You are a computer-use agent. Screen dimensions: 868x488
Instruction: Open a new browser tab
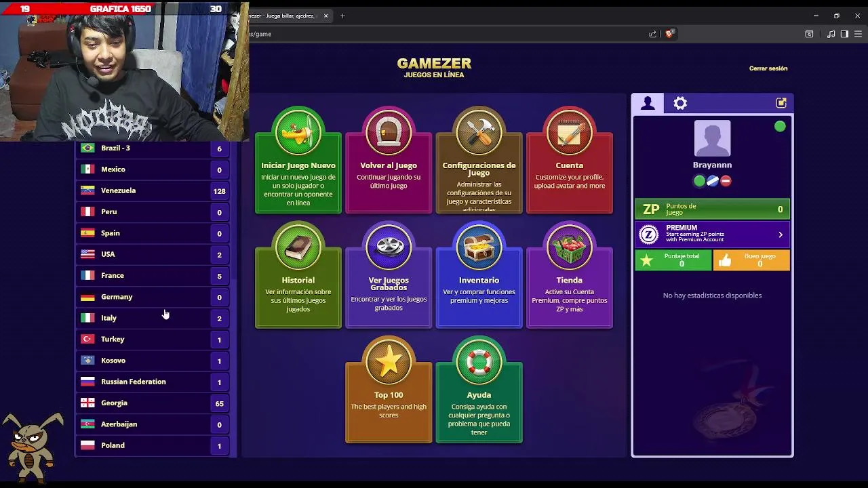pos(342,16)
